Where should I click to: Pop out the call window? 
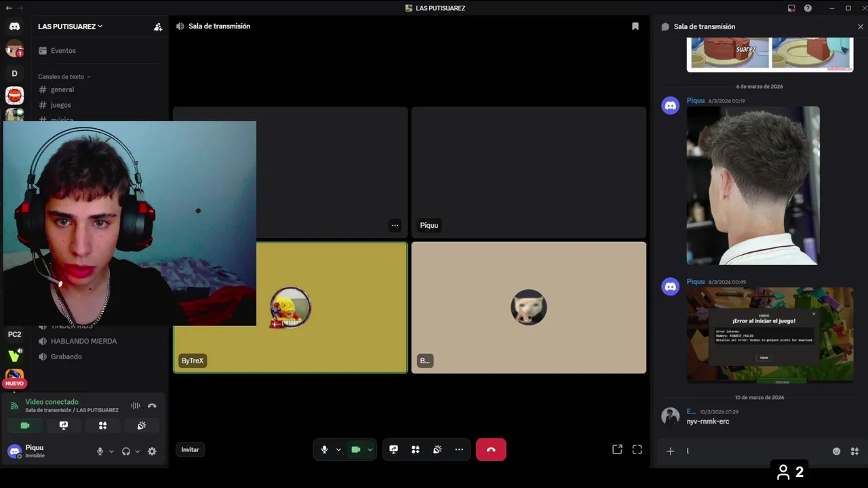tap(617, 449)
